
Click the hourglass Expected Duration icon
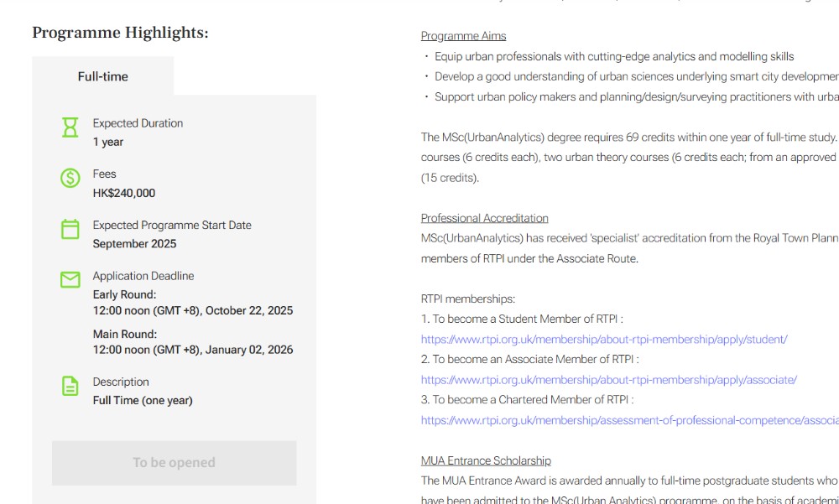pyautogui.click(x=70, y=127)
